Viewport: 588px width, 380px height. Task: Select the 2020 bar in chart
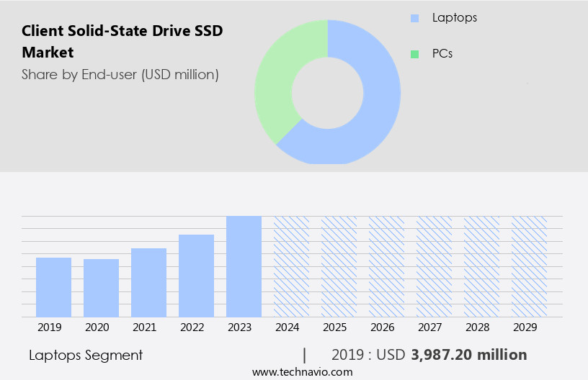point(101,288)
